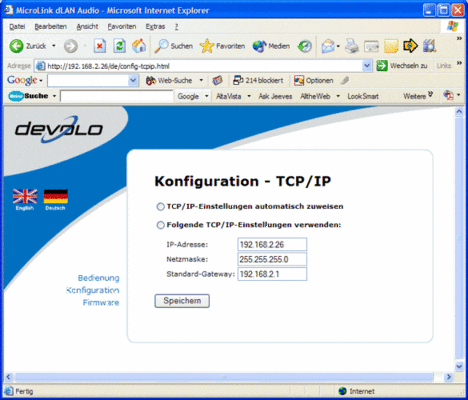Image resolution: width=468 pixels, height=400 pixels.
Task: Click the Zurück back arrow icon
Action: (16, 46)
